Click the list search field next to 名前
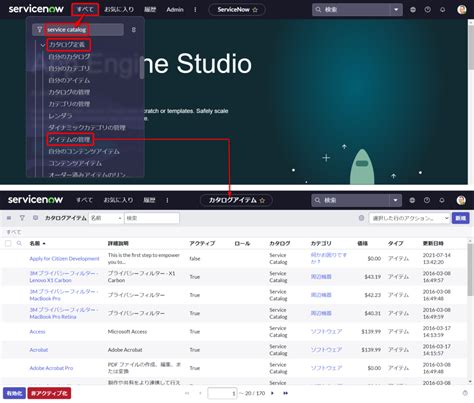This screenshot has height=403, width=474. (152, 218)
